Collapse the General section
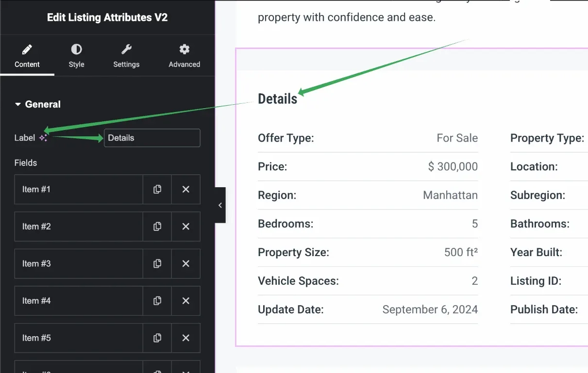 [38, 104]
